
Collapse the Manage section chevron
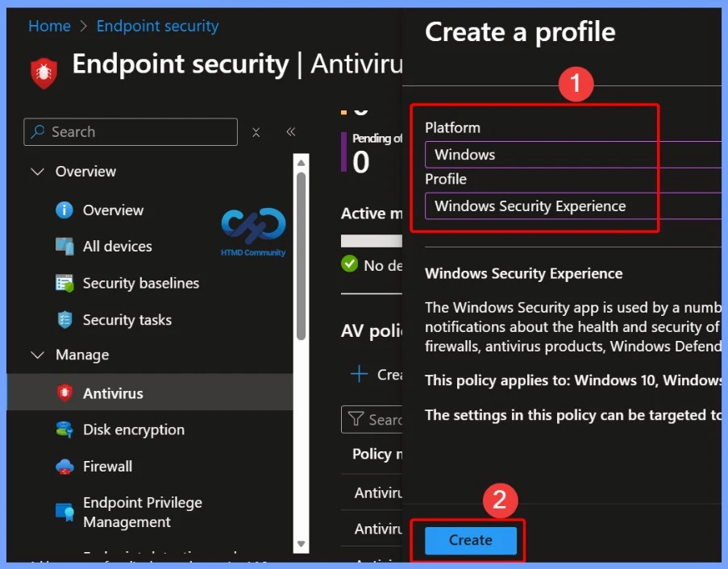(37, 355)
